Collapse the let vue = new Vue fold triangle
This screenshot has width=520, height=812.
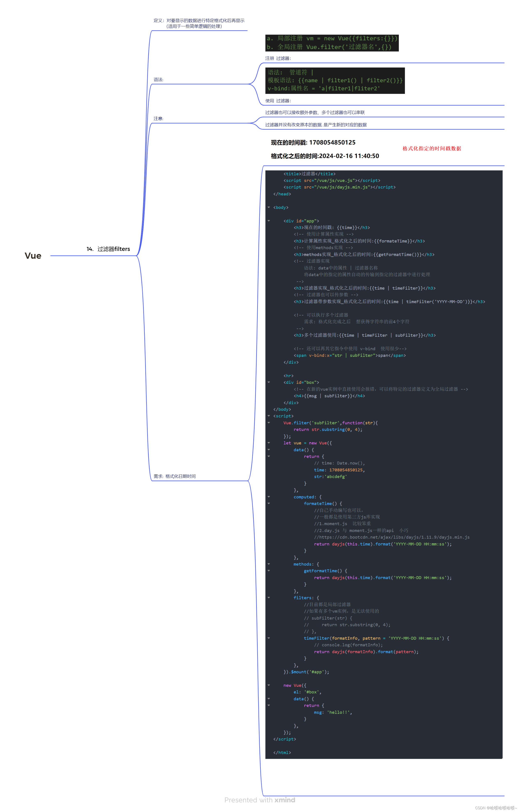pos(269,443)
